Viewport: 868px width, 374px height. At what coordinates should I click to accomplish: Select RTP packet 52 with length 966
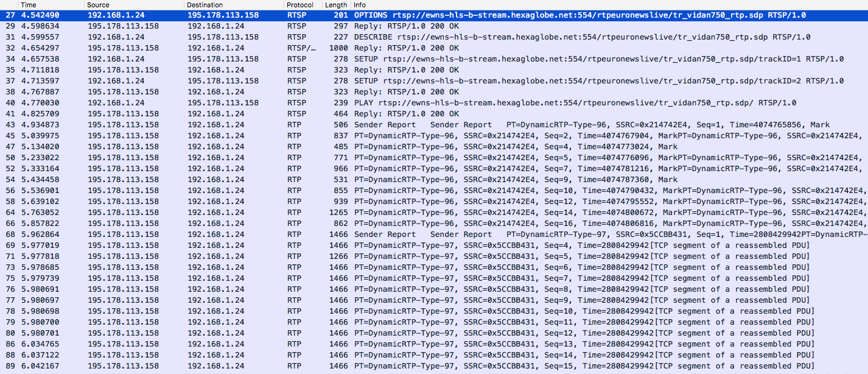(x=434, y=169)
